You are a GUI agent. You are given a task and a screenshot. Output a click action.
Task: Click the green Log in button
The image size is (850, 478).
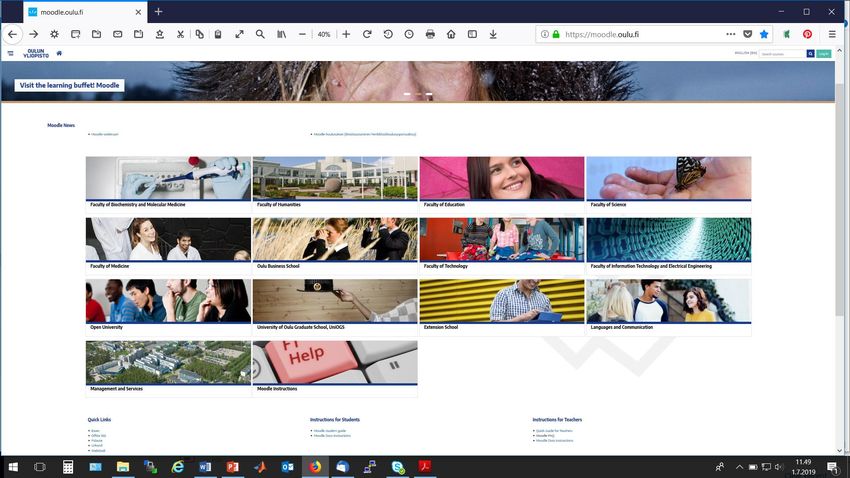[823, 54]
